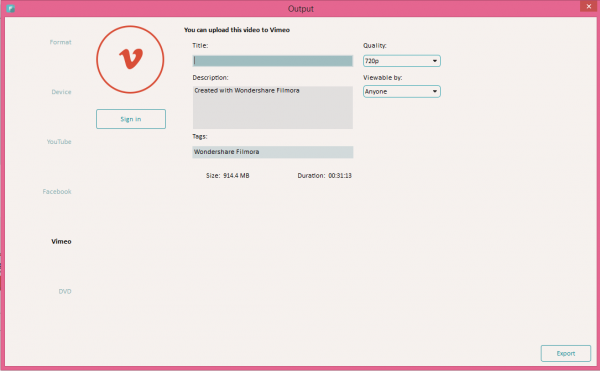The image size is (600, 371).
Task: Open the Quality 720p dropdown
Action: (x=401, y=61)
